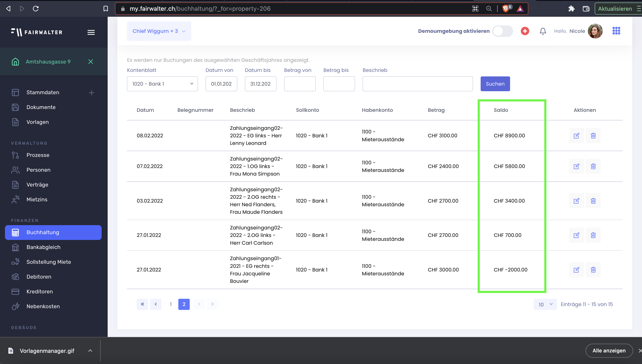
Task: Edit the 08.02.2022 booking entry
Action: (x=576, y=135)
